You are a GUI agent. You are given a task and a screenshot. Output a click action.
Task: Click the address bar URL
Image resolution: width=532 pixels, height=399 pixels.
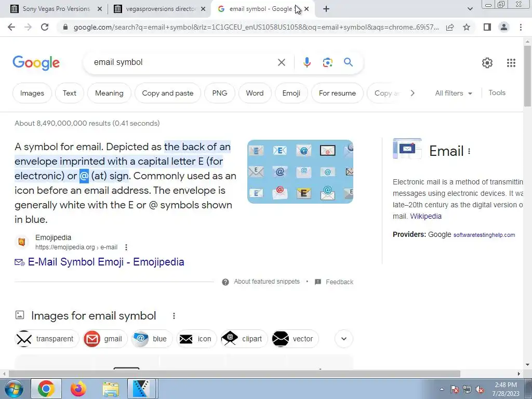tap(256, 27)
